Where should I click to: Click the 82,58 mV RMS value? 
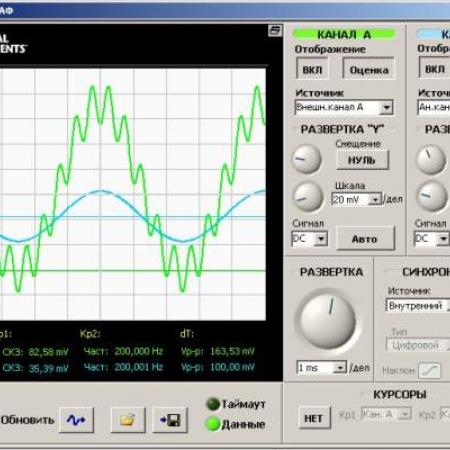pyautogui.click(x=48, y=352)
